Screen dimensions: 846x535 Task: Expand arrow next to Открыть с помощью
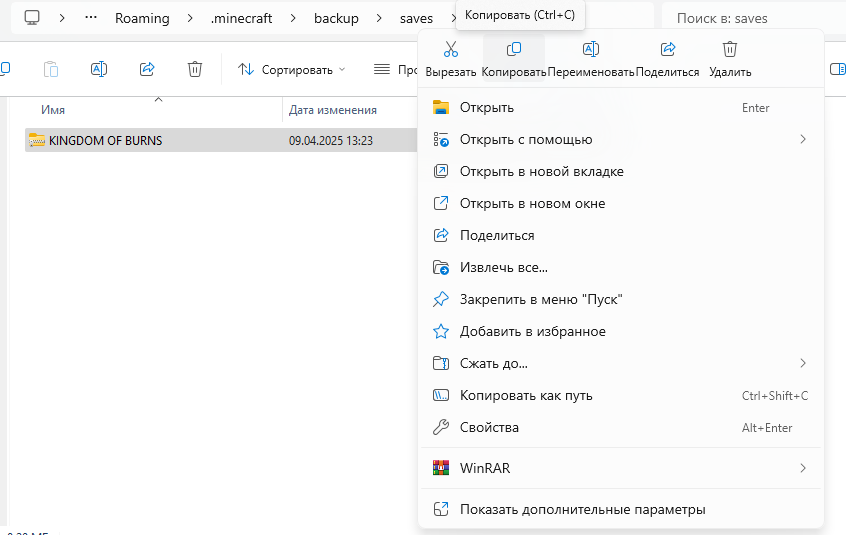[x=803, y=139]
